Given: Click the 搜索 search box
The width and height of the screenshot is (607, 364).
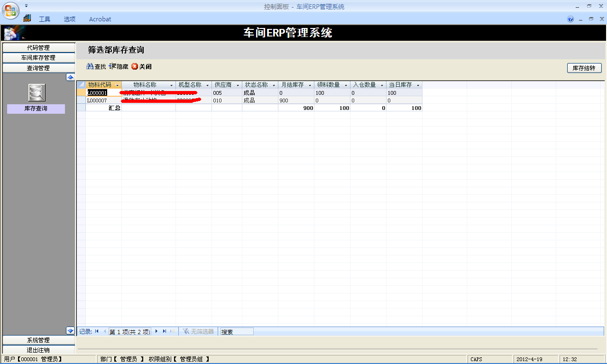Looking at the screenshot, I should [x=237, y=332].
